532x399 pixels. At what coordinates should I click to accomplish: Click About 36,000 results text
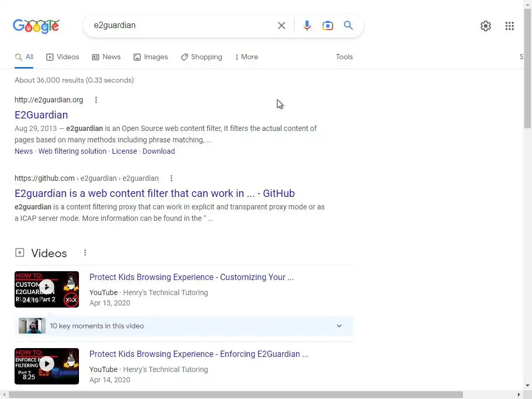click(x=74, y=80)
